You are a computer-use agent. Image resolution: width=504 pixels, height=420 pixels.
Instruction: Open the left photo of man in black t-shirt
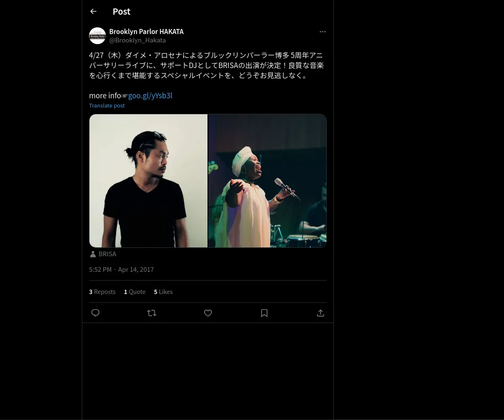tap(148, 181)
